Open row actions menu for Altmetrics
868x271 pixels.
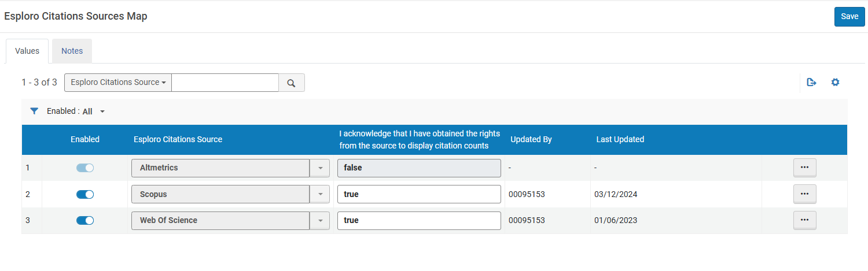coord(804,168)
